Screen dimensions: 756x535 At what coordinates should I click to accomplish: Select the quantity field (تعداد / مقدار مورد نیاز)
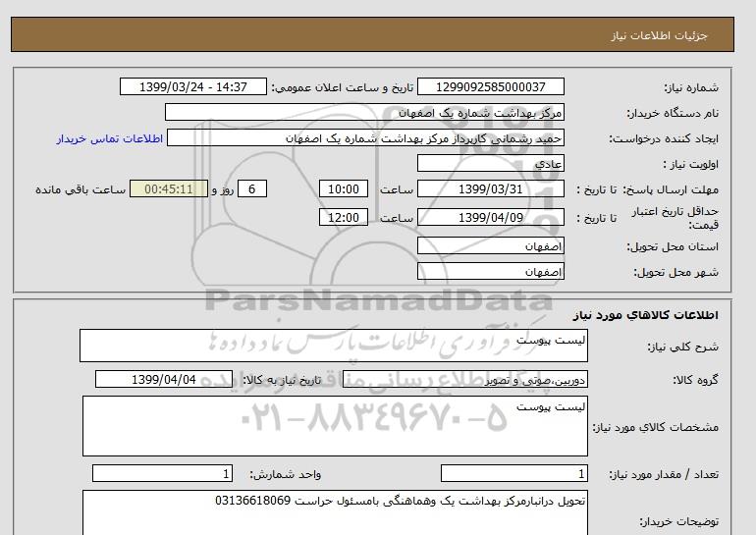click(x=513, y=474)
